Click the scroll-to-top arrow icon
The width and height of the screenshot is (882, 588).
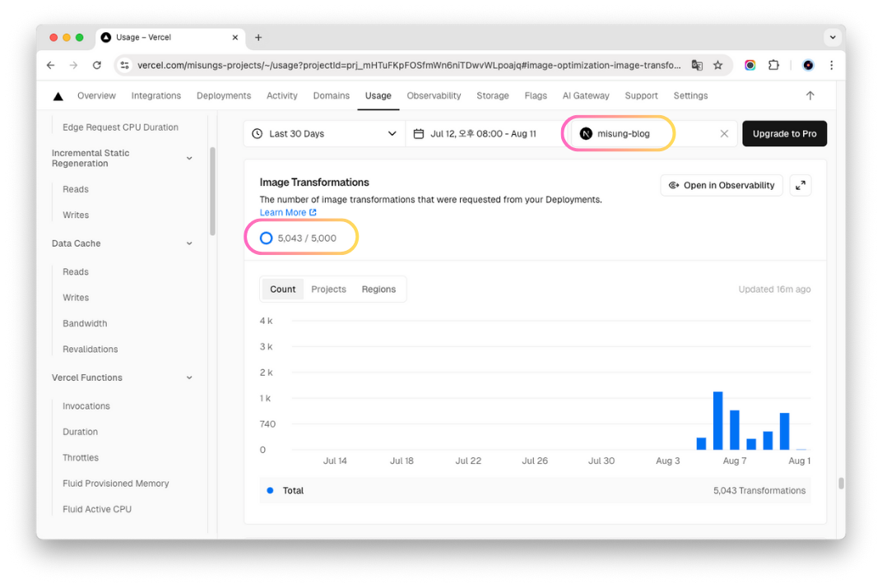810,95
